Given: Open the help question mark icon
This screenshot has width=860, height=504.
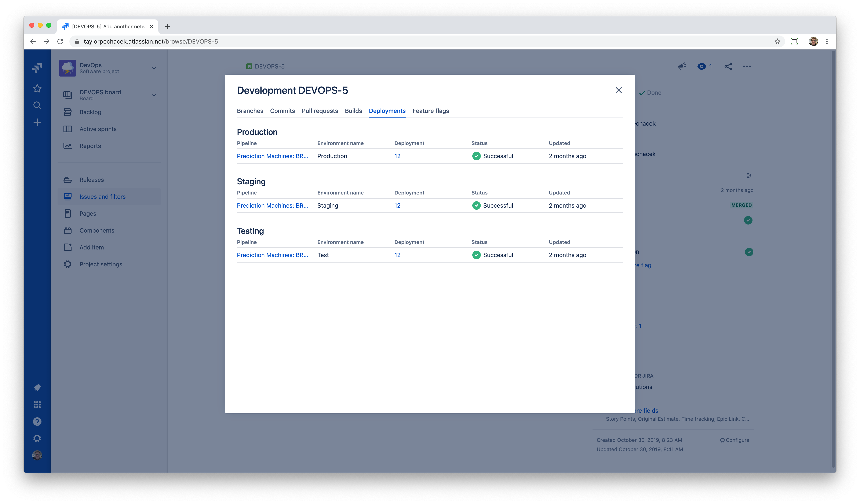Looking at the screenshot, I should [37, 422].
